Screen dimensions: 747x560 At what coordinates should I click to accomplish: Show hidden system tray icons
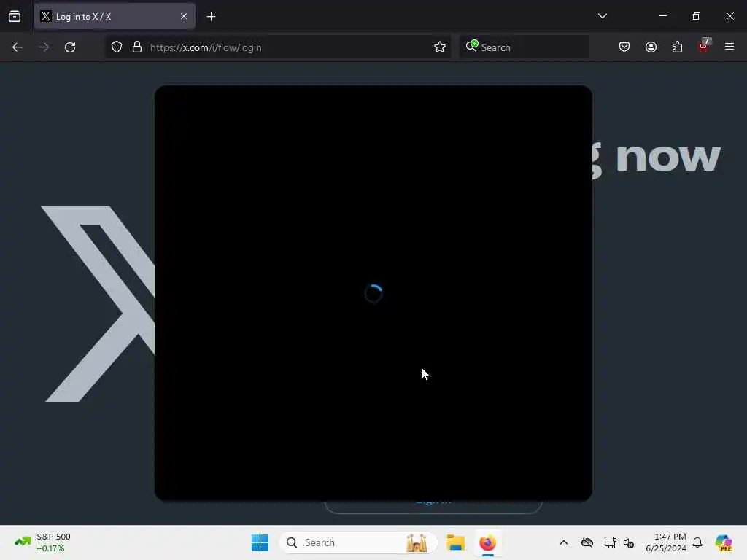[x=564, y=542]
